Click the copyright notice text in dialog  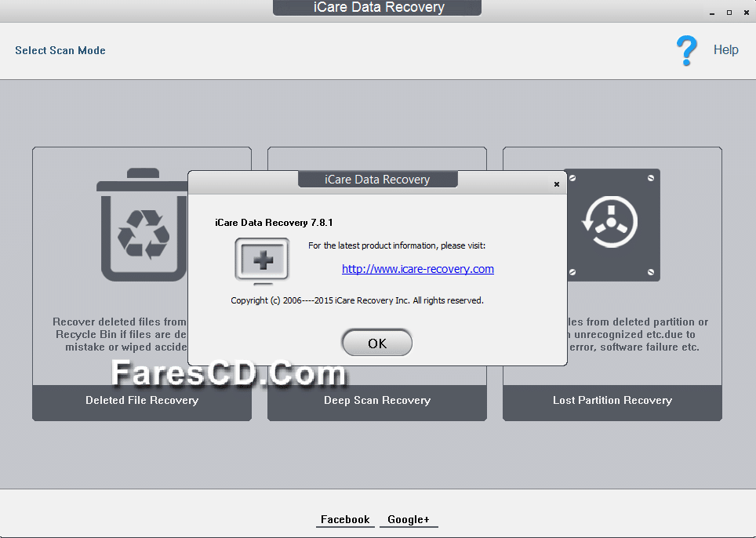tap(357, 300)
